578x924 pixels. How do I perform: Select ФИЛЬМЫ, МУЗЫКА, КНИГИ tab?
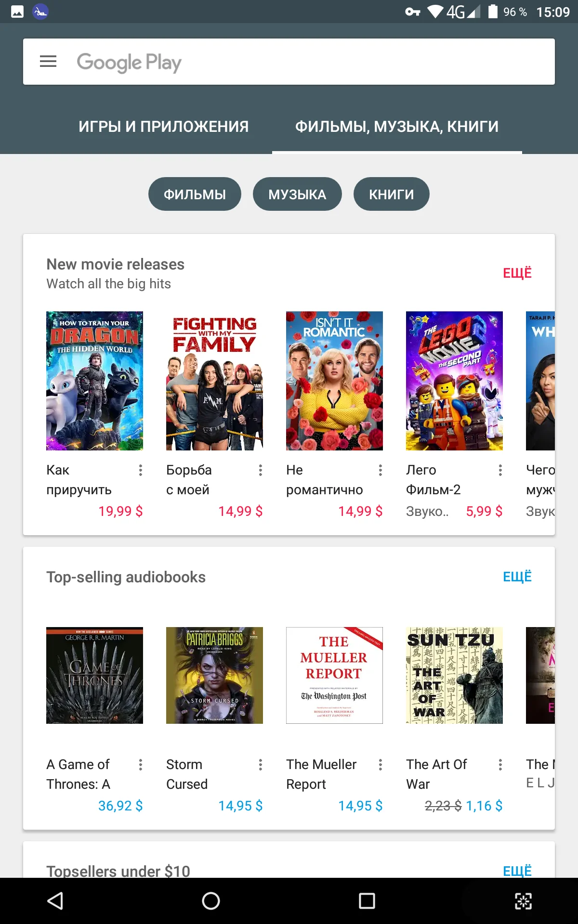(397, 127)
